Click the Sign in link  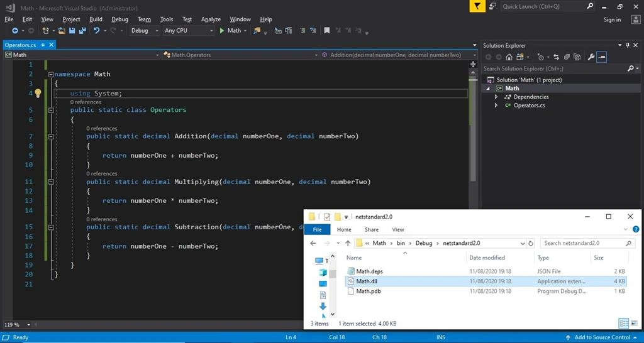[x=612, y=19]
